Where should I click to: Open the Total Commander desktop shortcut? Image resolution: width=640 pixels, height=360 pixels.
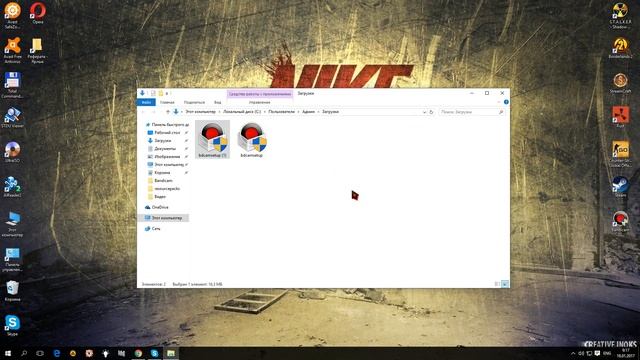point(12,85)
